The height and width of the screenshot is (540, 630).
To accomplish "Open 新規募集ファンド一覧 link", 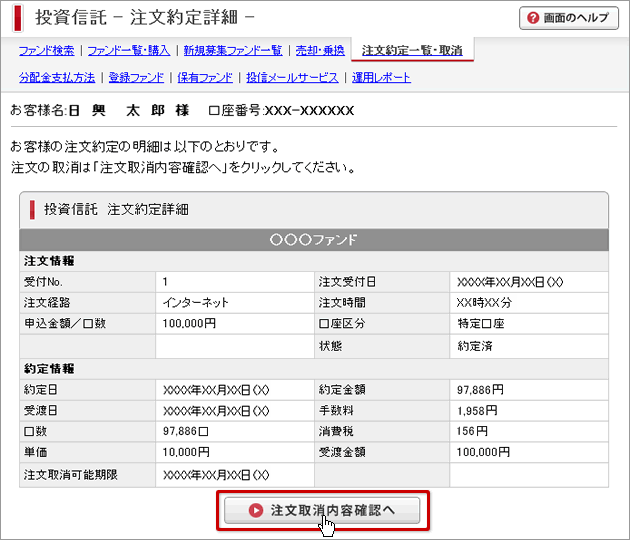I will point(232,50).
